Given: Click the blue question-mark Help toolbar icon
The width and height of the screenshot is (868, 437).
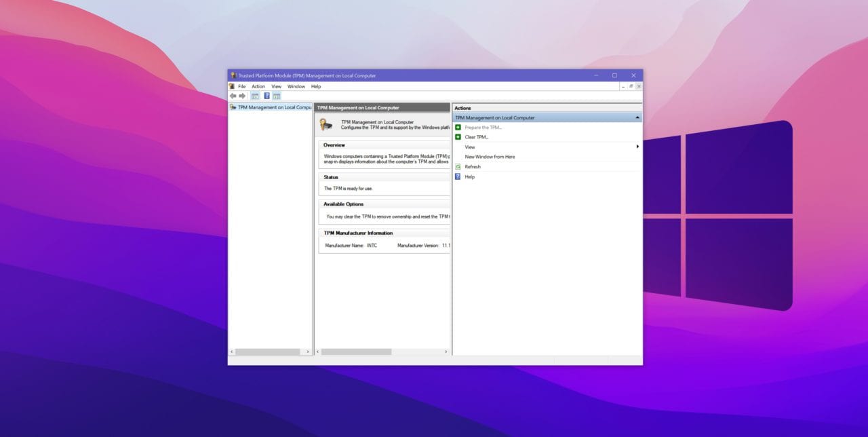Looking at the screenshot, I should [267, 96].
